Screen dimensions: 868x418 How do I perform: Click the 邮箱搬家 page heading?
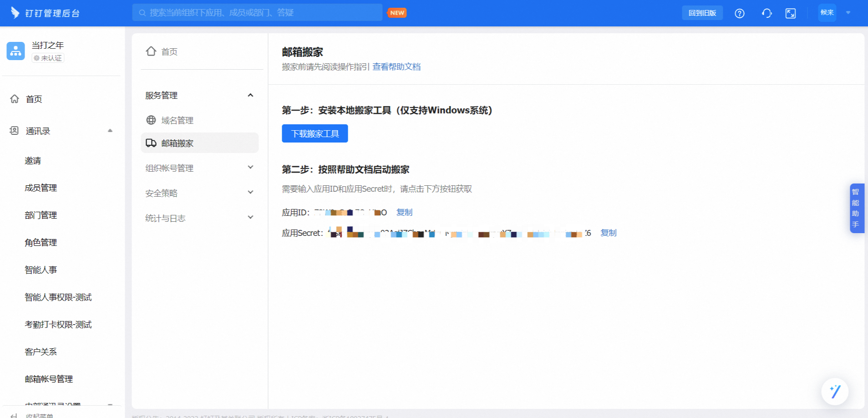(303, 52)
